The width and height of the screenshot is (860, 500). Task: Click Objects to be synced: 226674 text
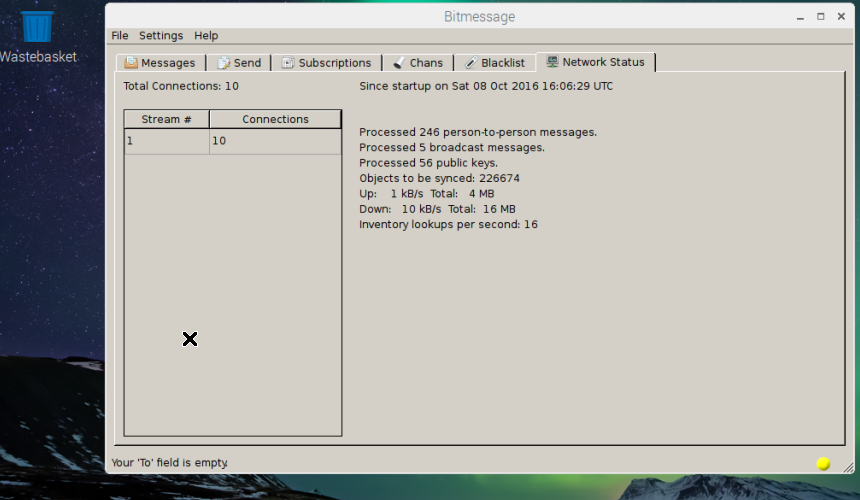pos(439,178)
